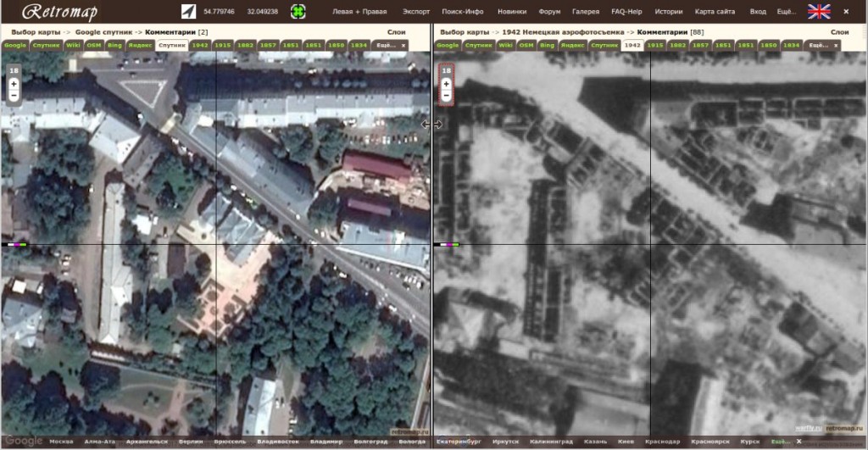Switch language via the British flag
The width and height of the screenshot is (868, 450).
coord(819,11)
